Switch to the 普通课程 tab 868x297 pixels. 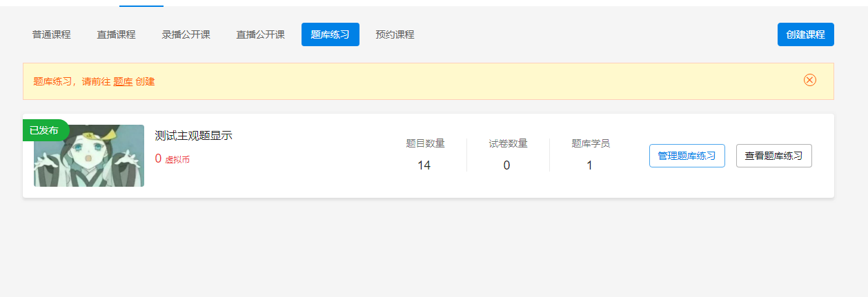point(51,34)
